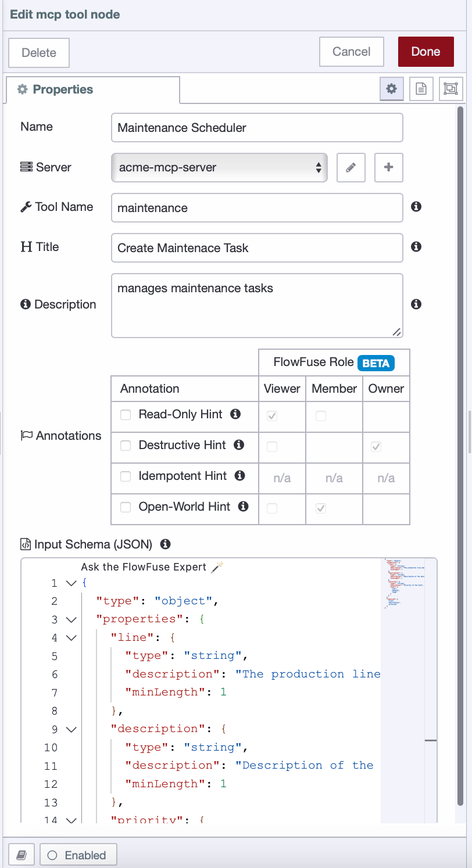472x868 pixels.
Task: Click the info icon next to Title
Action: (x=416, y=246)
